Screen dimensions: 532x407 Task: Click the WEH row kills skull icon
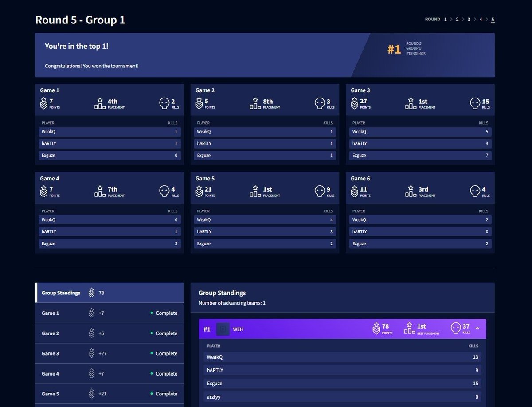pos(456,329)
